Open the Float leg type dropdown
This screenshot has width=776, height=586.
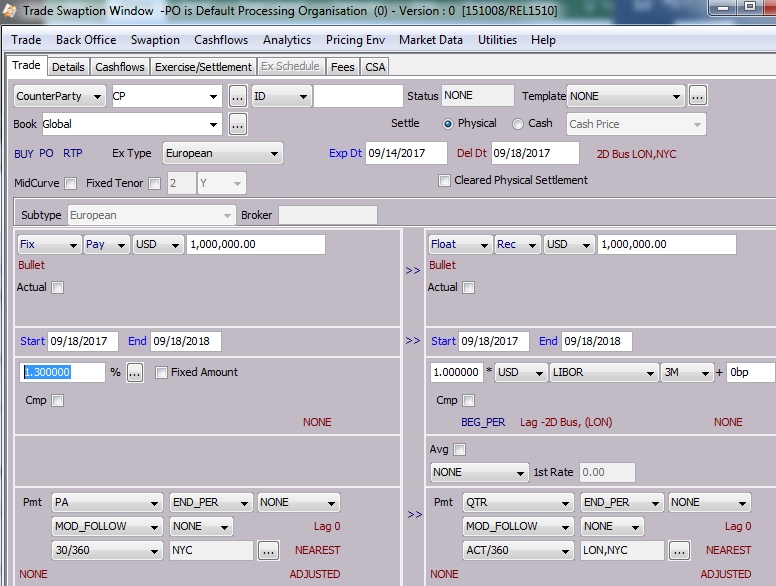[x=460, y=244]
